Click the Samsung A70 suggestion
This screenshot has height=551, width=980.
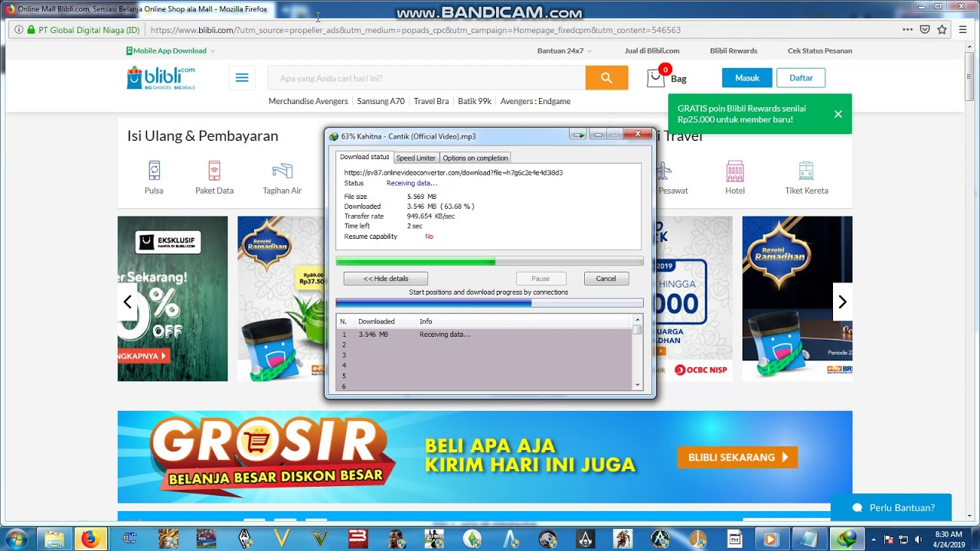click(381, 101)
